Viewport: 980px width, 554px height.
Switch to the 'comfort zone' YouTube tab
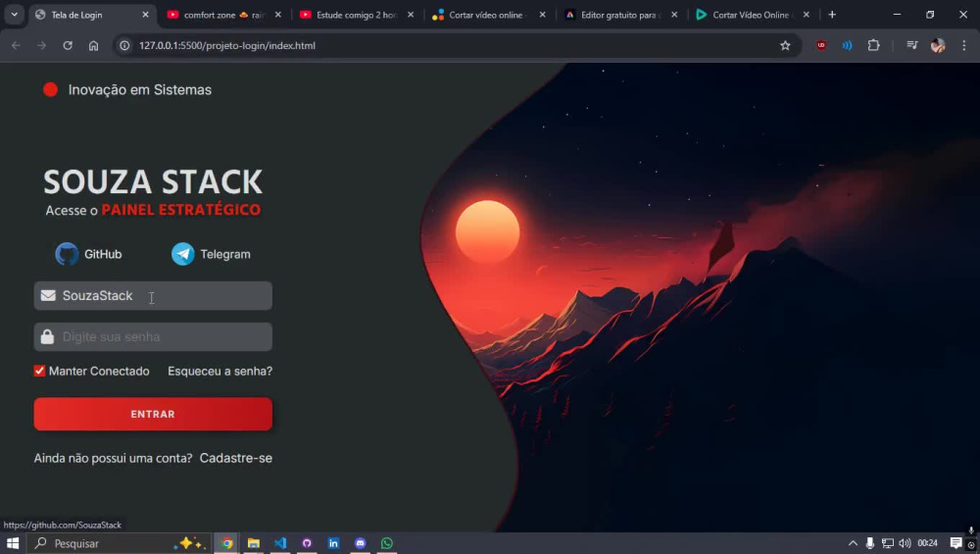coord(224,15)
